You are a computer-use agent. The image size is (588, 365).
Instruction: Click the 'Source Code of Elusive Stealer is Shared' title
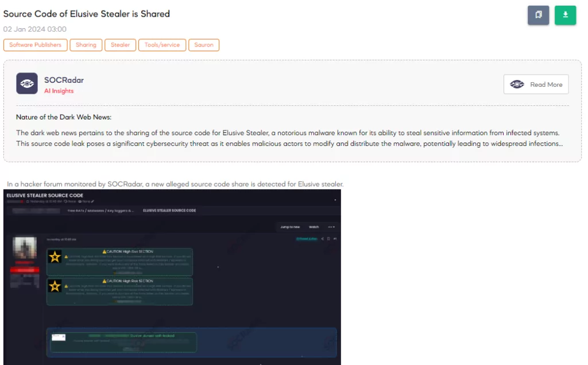coord(87,14)
